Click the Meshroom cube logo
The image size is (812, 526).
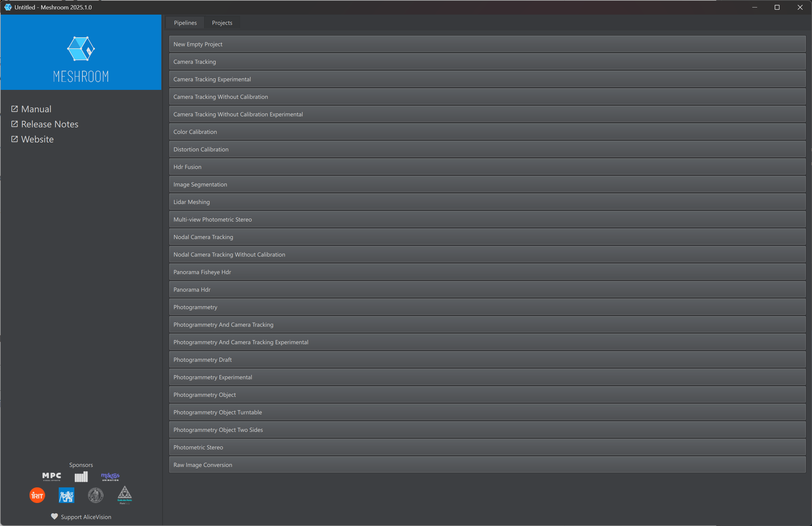click(x=81, y=49)
